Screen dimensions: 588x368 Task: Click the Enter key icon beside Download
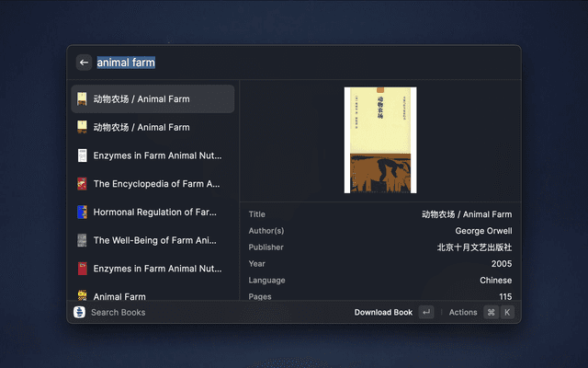click(x=425, y=312)
